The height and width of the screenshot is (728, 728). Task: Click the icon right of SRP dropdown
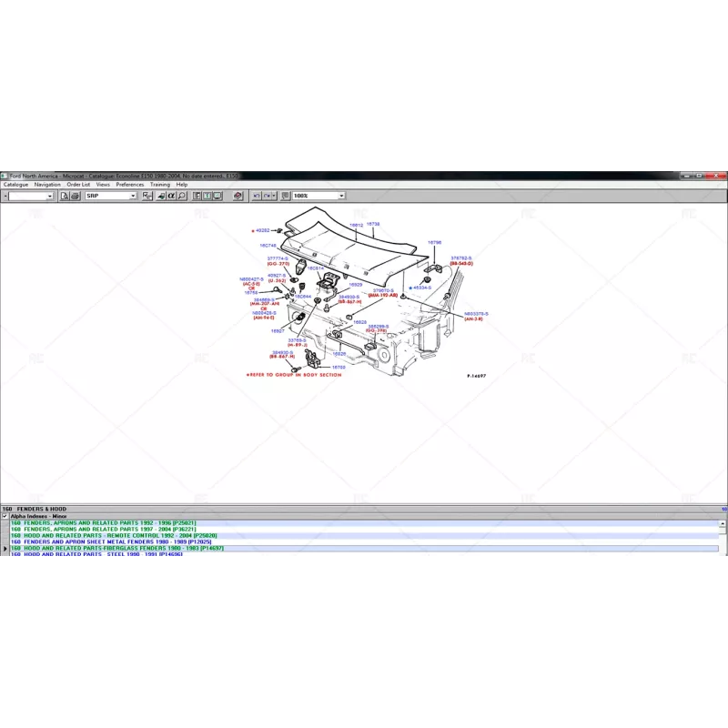(x=148, y=196)
